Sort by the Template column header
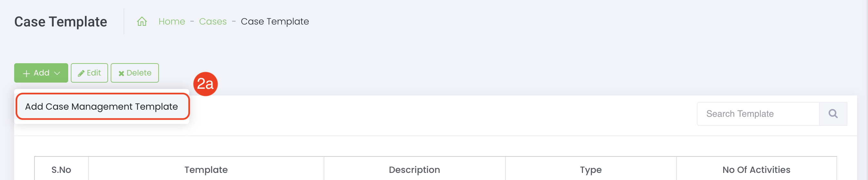Screen dimensions: 868x180 [206, 170]
